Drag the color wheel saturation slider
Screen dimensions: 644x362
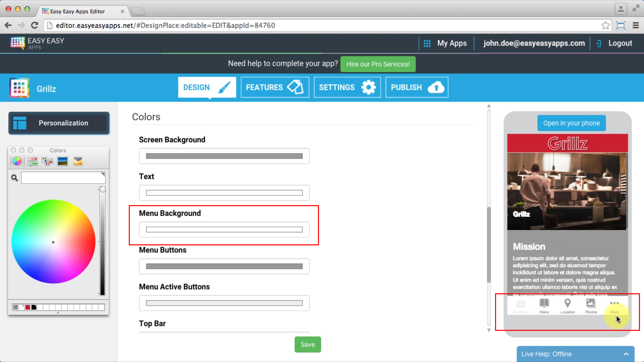[102, 189]
